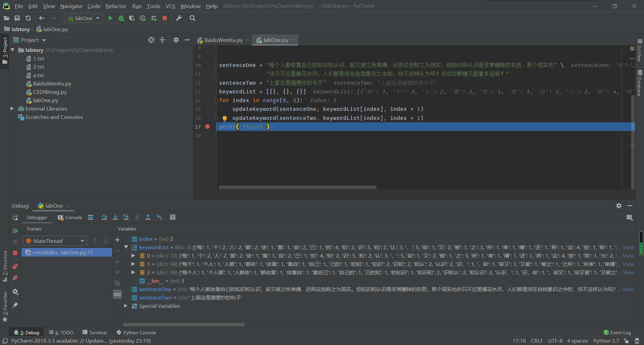
Task: Click the editor horizontal scrollbar
Action: pos(298,187)
